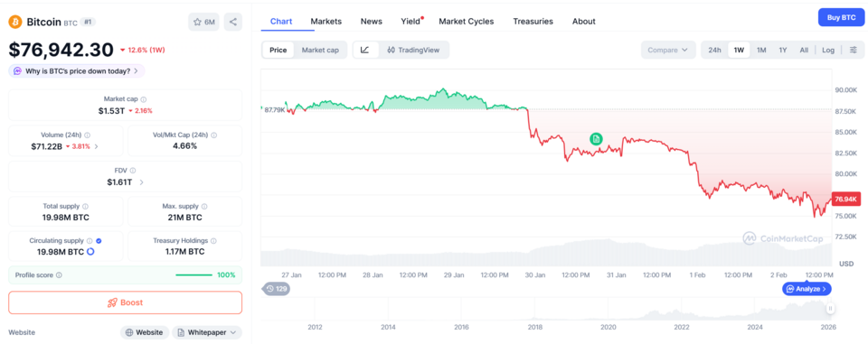Click the green news event marker on chart

(596, 139)
